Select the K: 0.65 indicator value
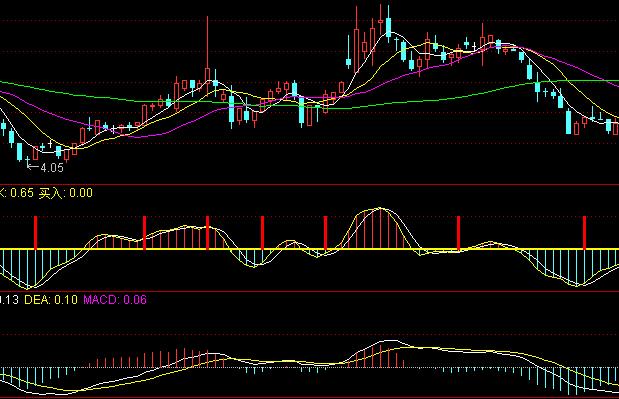619x399 pixels. tap(17, 193)
